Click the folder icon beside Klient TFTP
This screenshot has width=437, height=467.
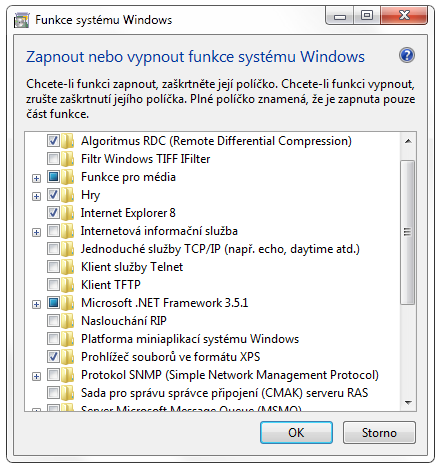(67, 285)
